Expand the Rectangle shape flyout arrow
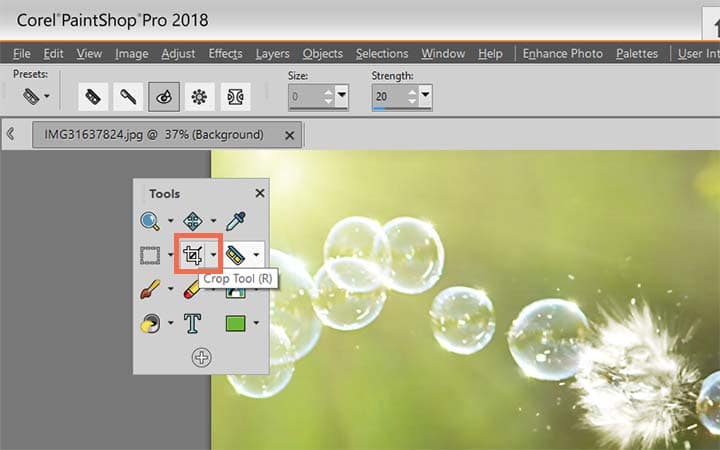720x450 pixels. [x=256, y=323]
